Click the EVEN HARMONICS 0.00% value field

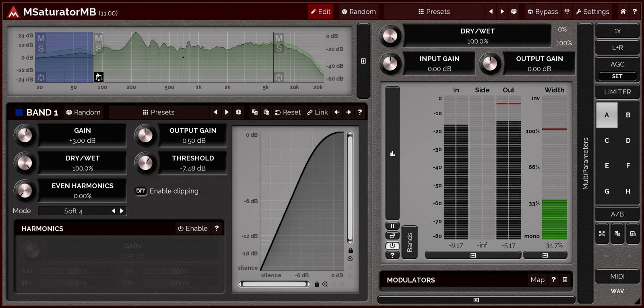83,196
